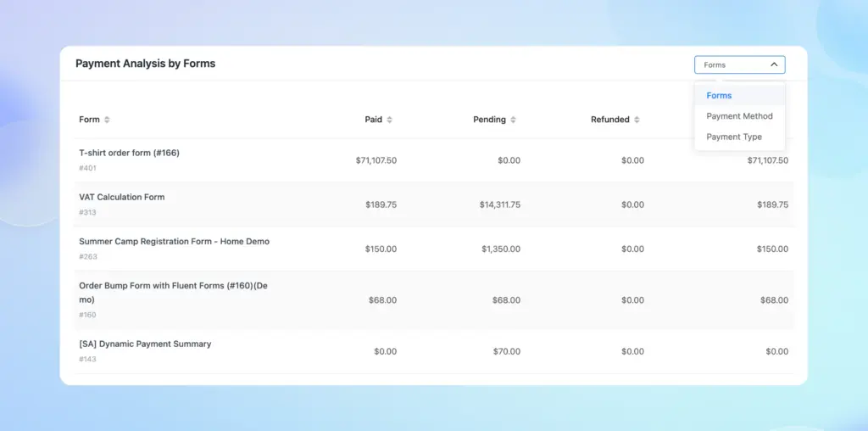Sort by Pending amount
The image size is (868, 431).
pyautogui.click(x=513, y=120)
